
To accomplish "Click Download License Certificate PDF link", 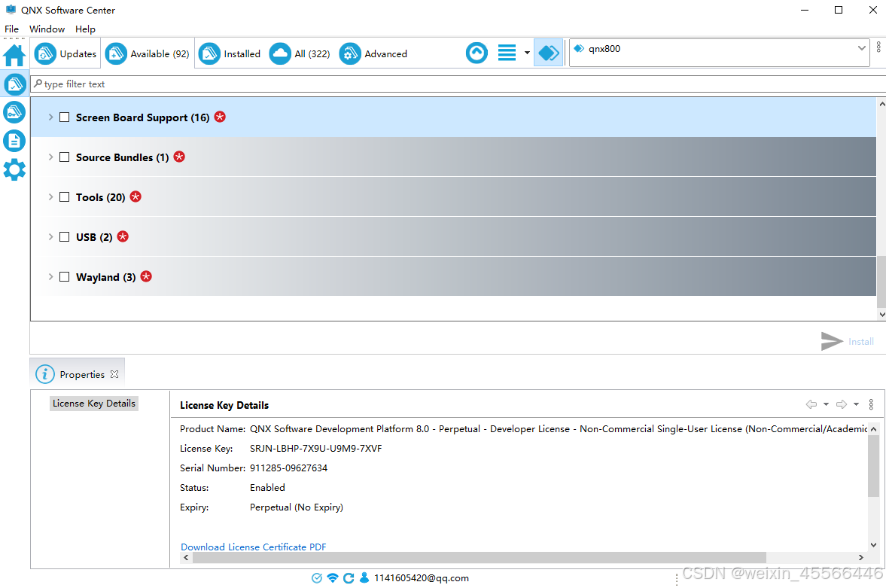I will pyautogui.click(x=253, y=547).
